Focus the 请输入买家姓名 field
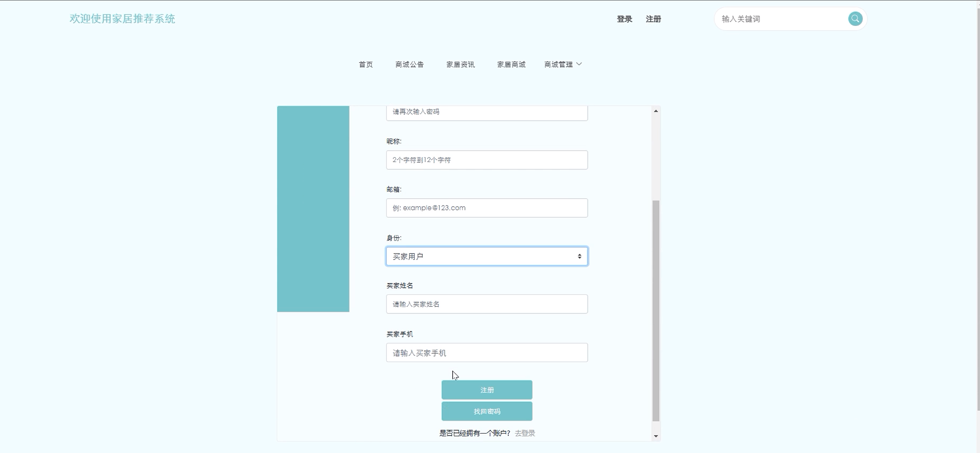This screenshot has height=453, width=980. (x=487, y=304)
